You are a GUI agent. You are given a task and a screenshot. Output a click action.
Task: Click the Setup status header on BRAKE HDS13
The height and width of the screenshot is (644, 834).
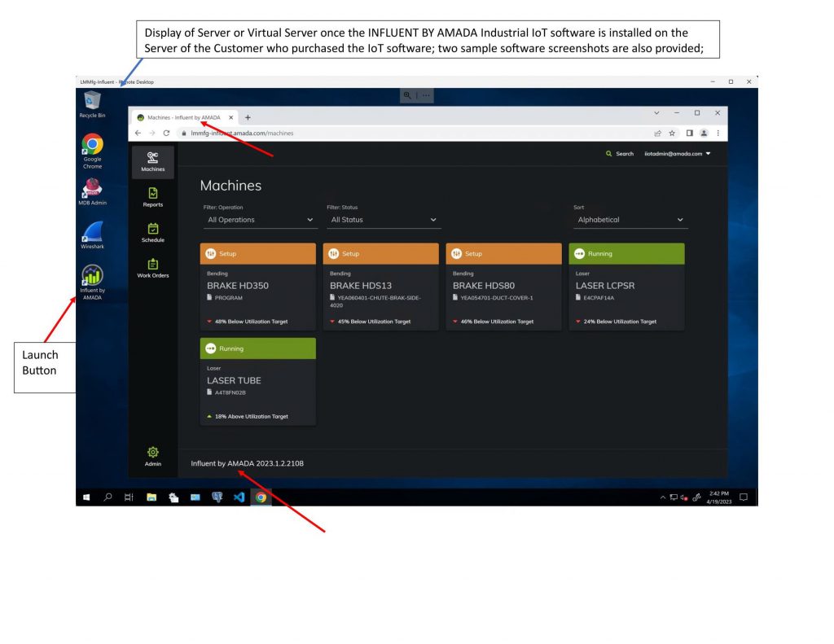point(381,254)
